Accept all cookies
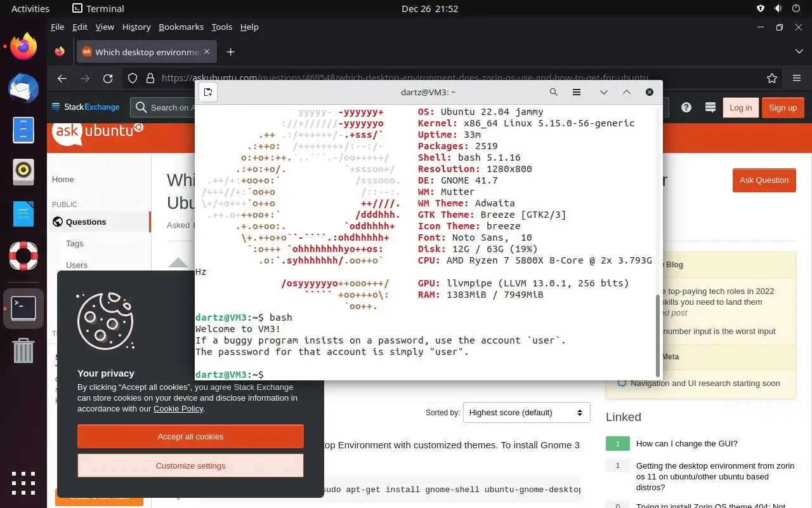812x508 pixels. 190,437
